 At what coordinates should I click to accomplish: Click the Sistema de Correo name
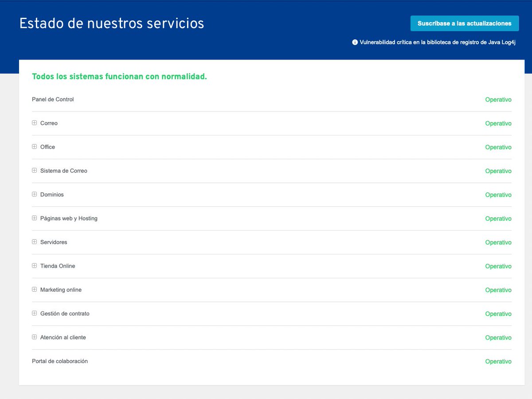pyautogui.click(x=64, y=171)
